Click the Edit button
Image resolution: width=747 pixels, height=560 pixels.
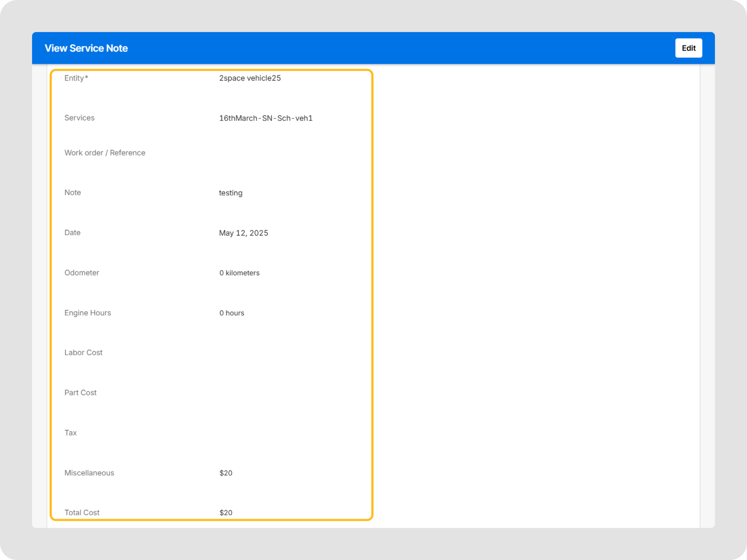tap(688, 48)
